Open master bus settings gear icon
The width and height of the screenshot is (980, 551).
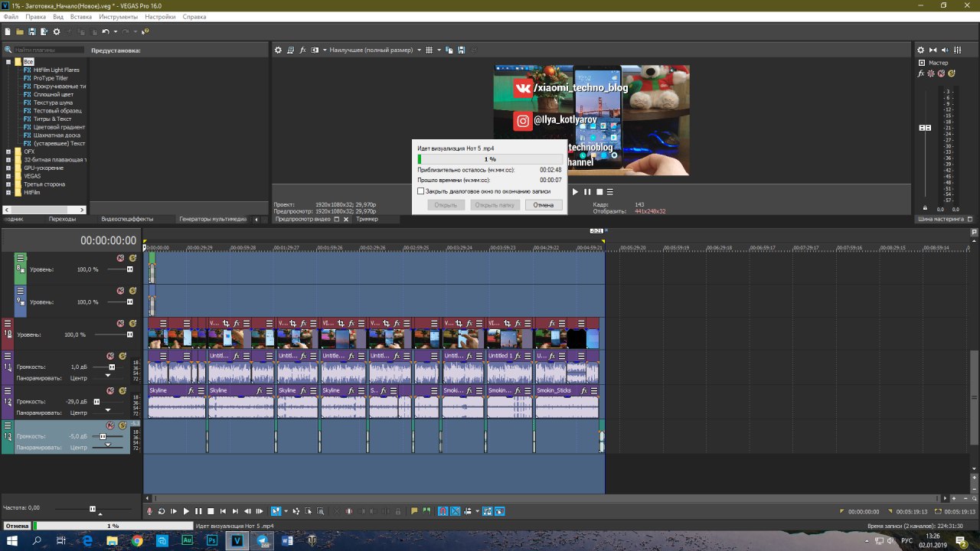point(922,50)
